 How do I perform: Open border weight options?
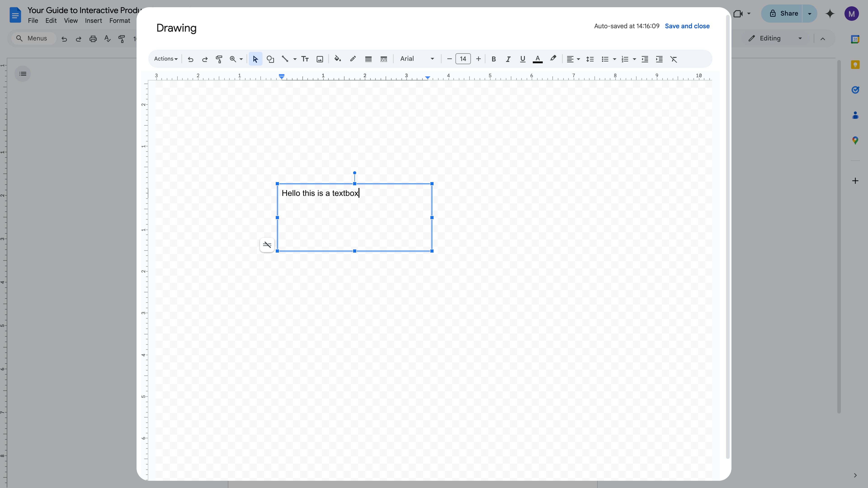[368, 59]
